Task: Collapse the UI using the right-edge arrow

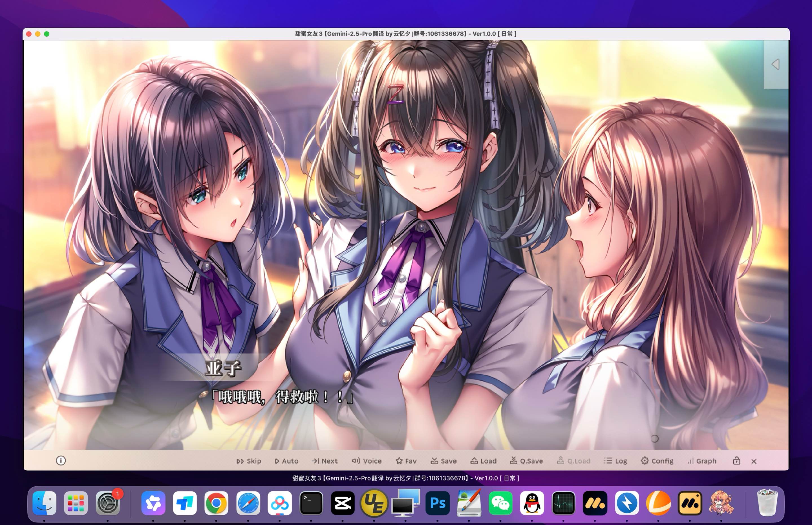Action: pyautogui.click(x=776, y=63)
